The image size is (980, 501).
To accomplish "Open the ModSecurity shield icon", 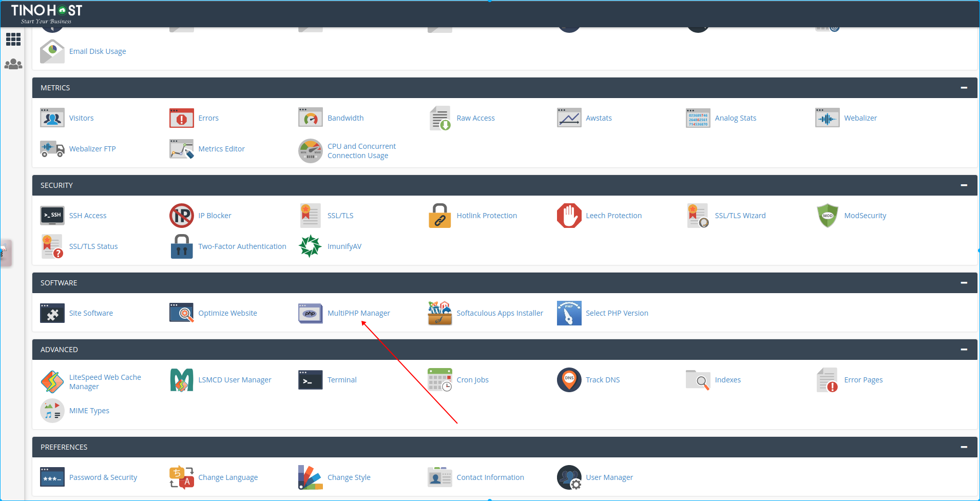I will pos(828,216).
